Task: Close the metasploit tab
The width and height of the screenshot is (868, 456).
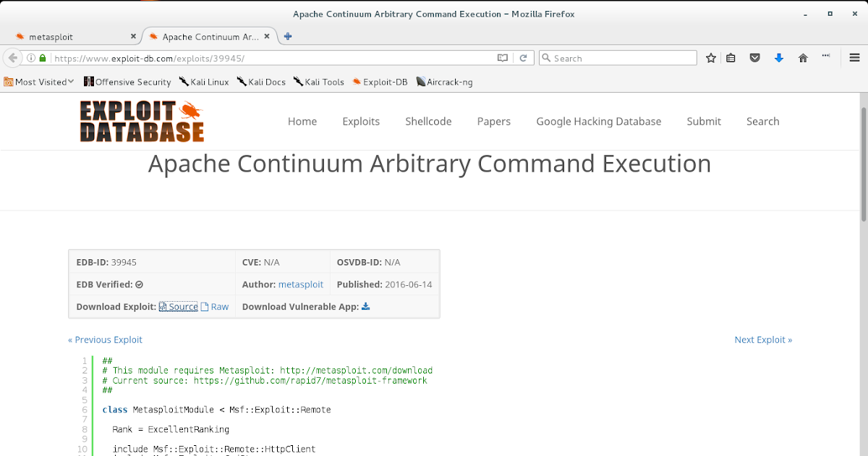Action: click(133, 36)
